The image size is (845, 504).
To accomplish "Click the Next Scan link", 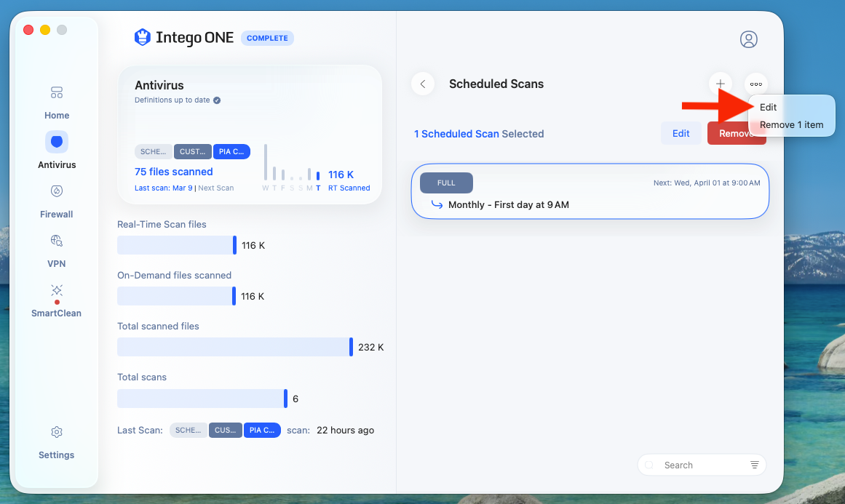I will point(215,188).
